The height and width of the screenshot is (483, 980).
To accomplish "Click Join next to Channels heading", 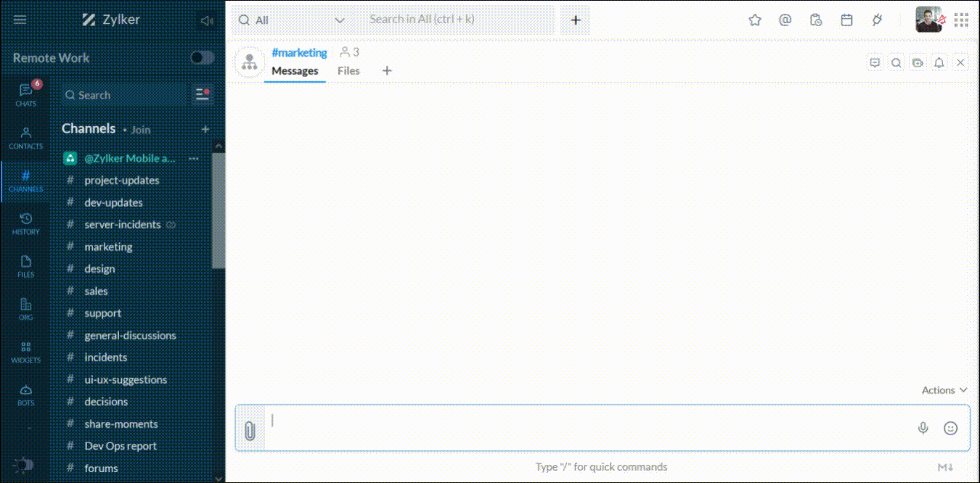I will click(x=140, y=129).
